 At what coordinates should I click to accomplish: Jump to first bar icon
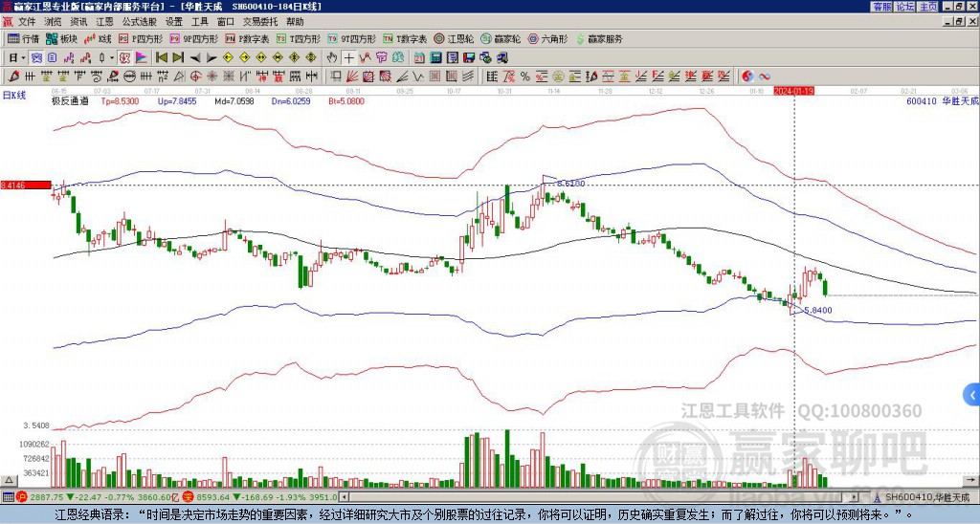click(161, 58)
